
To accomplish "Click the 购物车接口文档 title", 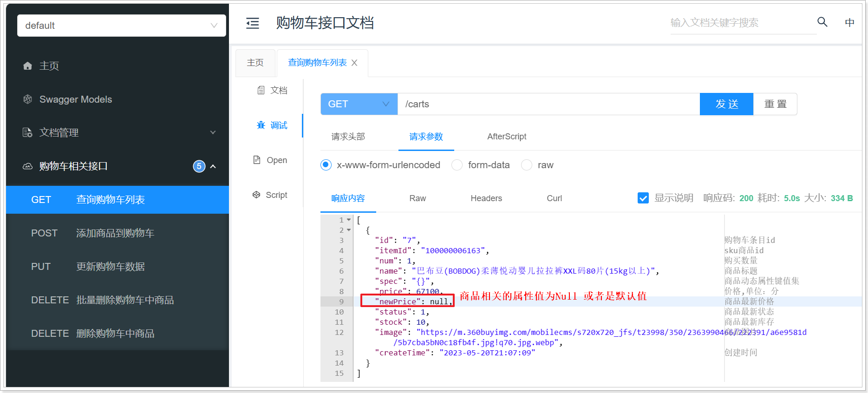I will 325,23.
